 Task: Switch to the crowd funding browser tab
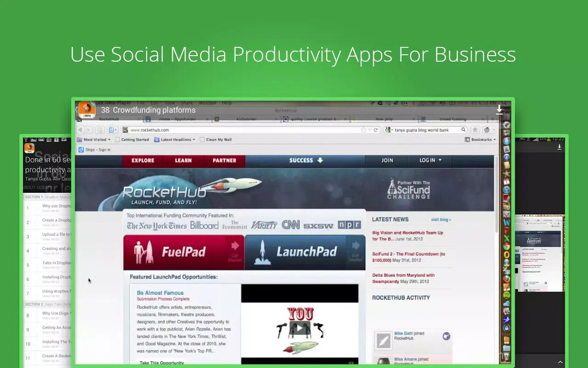point(452,119)
